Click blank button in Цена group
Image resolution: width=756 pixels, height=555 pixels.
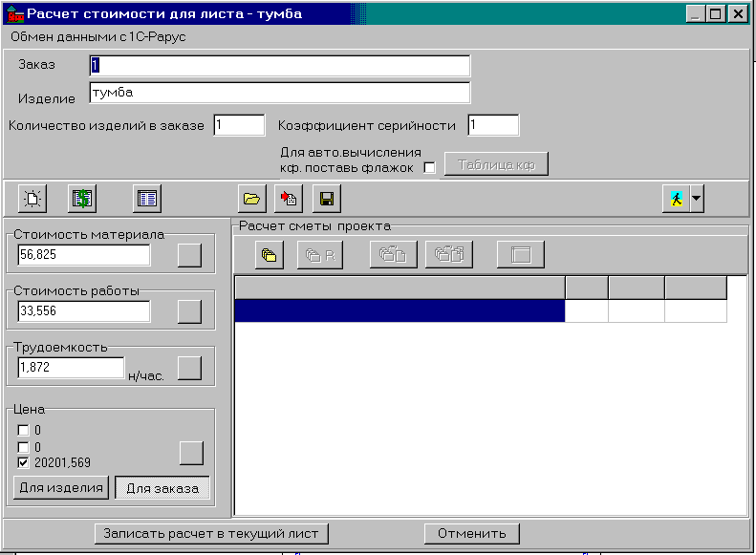pyautogui.click(x=191, y=453)
